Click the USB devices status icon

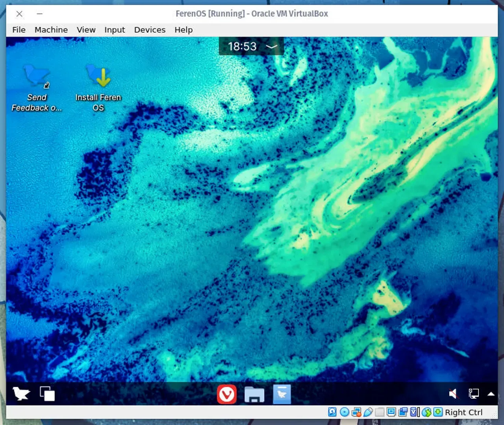coord(368,412)
